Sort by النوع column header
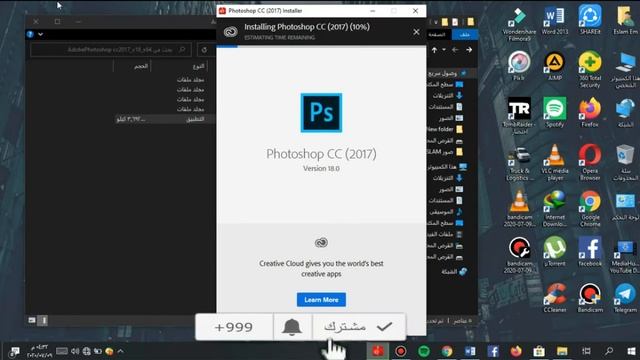 (198, 66)
